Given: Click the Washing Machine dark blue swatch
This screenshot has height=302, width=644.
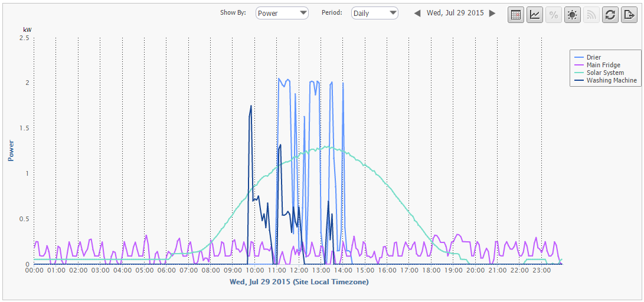Looking at the screenshot, I should (578, 80).
